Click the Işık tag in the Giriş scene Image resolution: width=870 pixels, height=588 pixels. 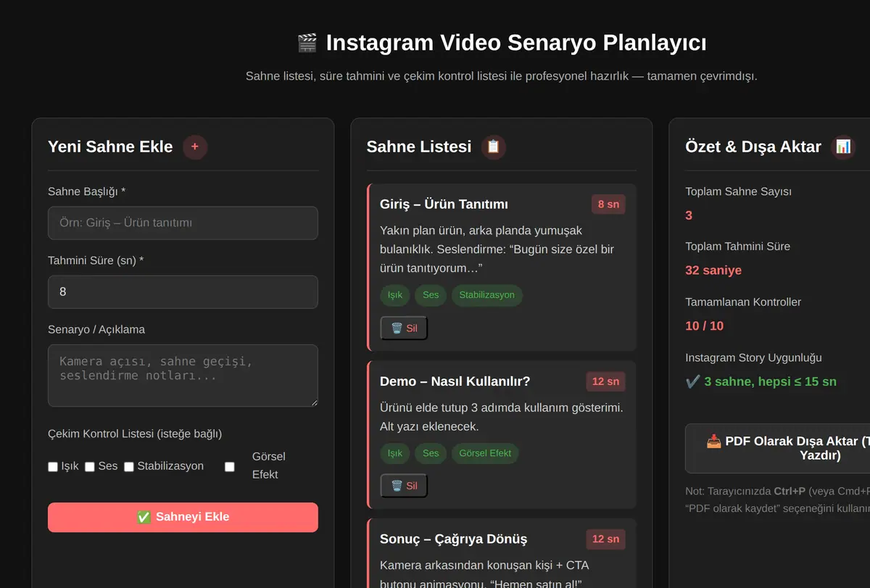[x=395, y=295]
